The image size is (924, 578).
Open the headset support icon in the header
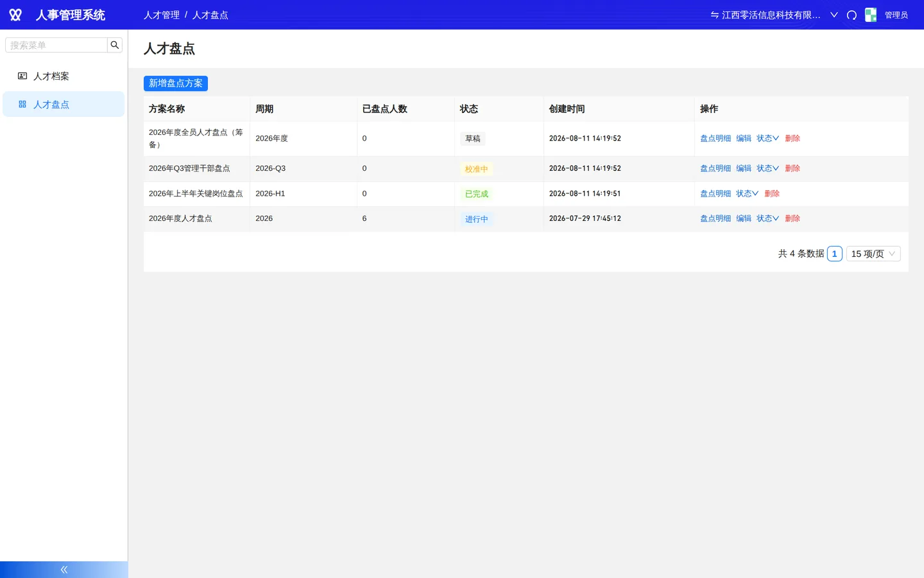pyautogui.click(x=851, y=15)
